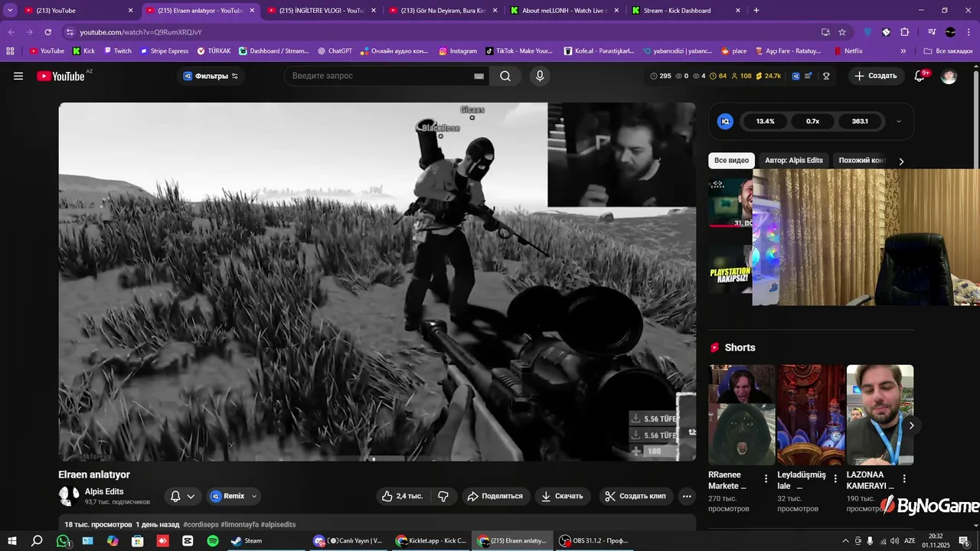This screenshot has width=980, height=551.
Task: Switch to the İNGİLTERE VLOG! tab
Action: [x=322, y=11]
